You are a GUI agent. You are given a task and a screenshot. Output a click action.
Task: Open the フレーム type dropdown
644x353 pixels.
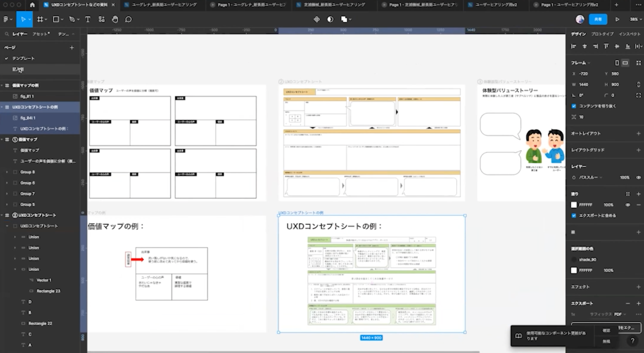coord(581,63)
